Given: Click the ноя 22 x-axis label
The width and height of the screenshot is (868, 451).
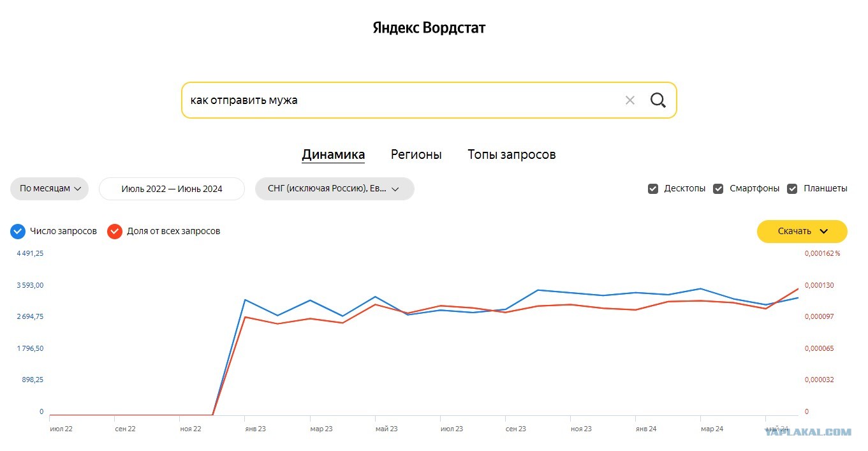Looking at the screenshot, I should [191, 429].
